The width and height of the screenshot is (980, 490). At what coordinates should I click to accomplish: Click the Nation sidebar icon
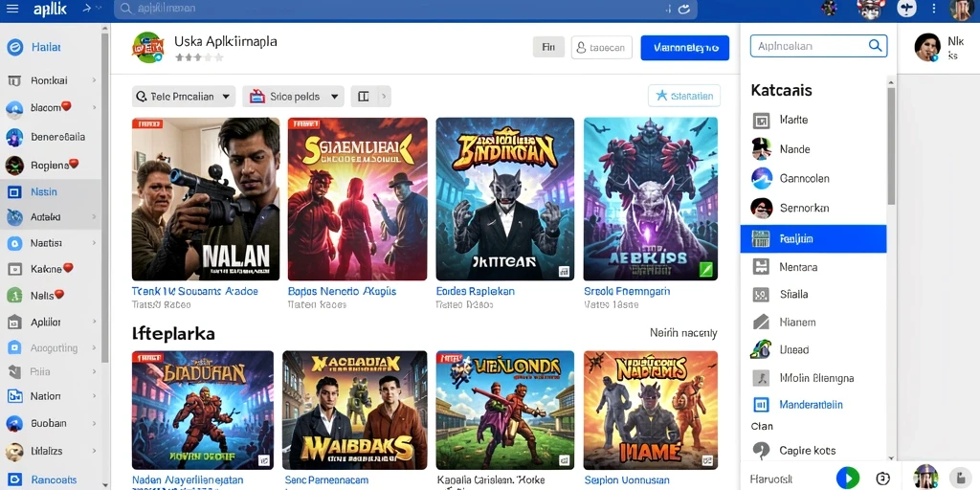pyautogui.click(x=14, y=396)
